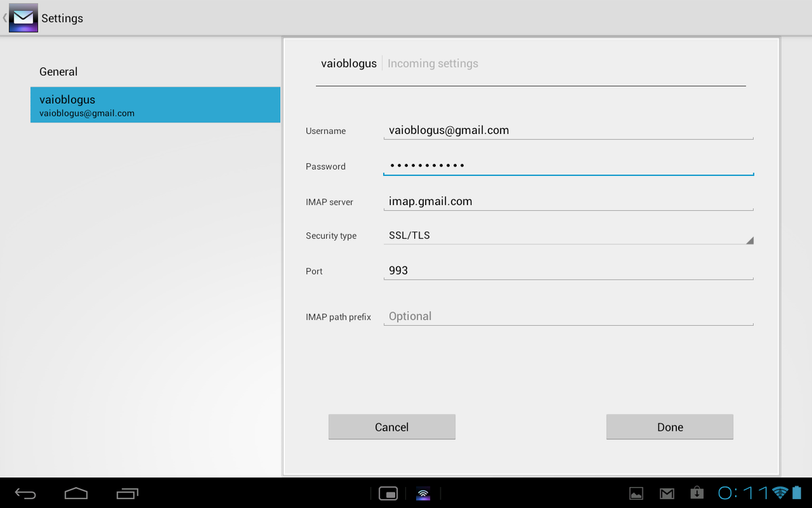Open the recent apps switcher
Image resolution: width=812 pixels, height=508 pixels.
coord(127,493)
